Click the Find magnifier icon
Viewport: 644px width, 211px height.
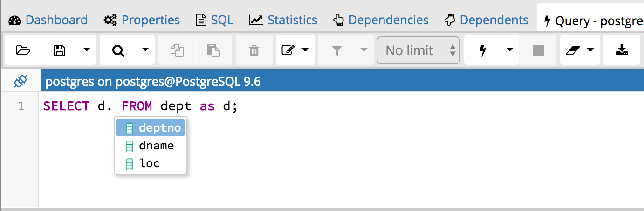click(x=118, y=50)
